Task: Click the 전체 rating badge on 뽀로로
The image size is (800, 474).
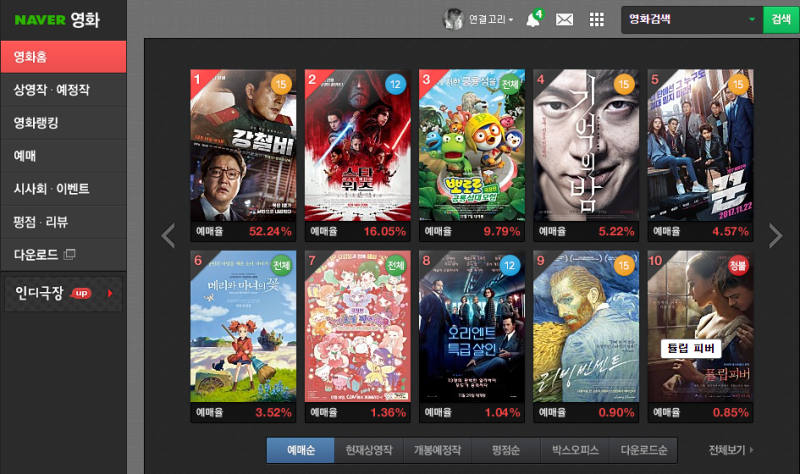Action: (x=510, y=84)
